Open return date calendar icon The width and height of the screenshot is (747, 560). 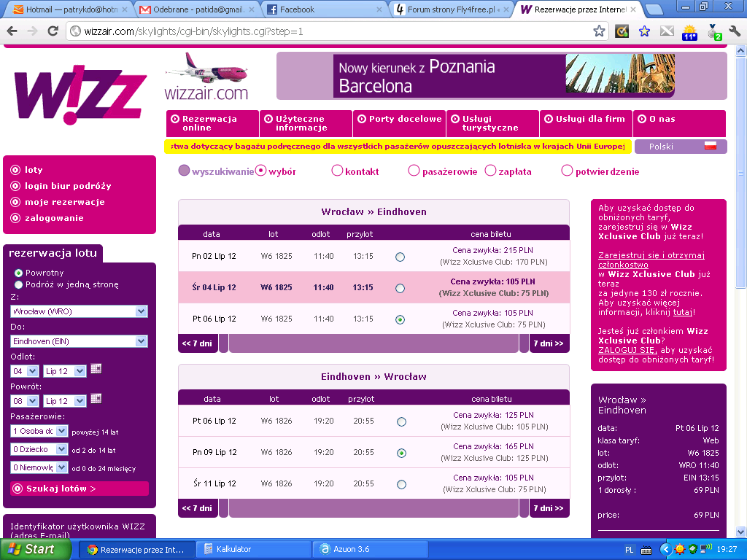click(96, 399)
